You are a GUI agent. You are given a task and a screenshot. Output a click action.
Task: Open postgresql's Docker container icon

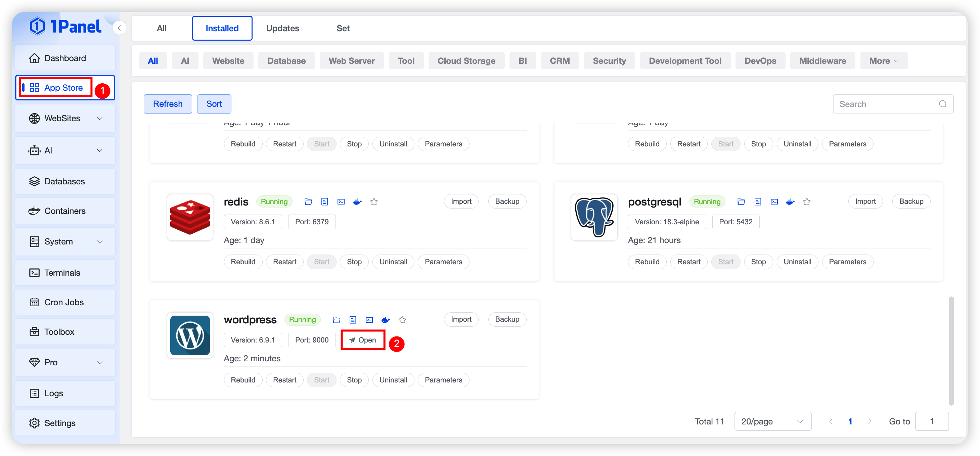click(x=790, y=201)
